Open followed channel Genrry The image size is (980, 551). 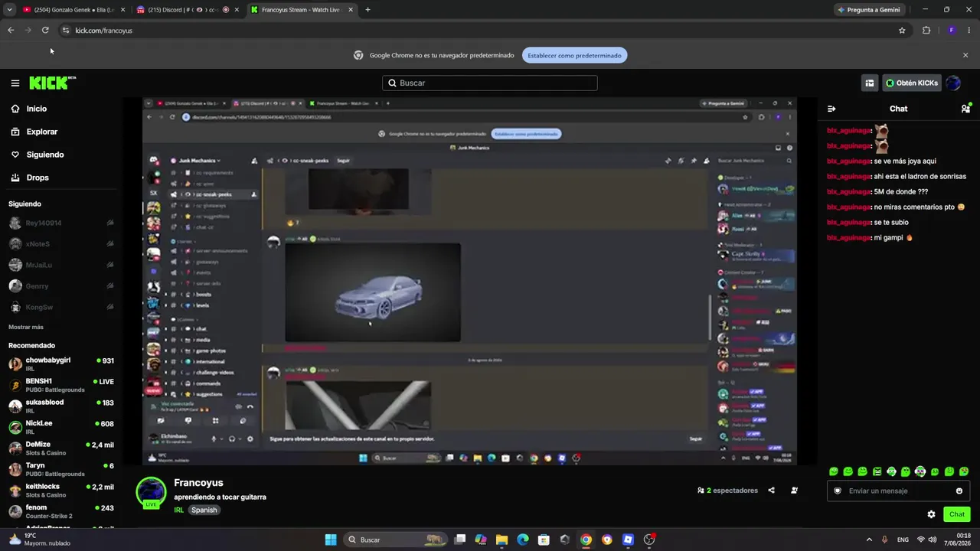61,286
